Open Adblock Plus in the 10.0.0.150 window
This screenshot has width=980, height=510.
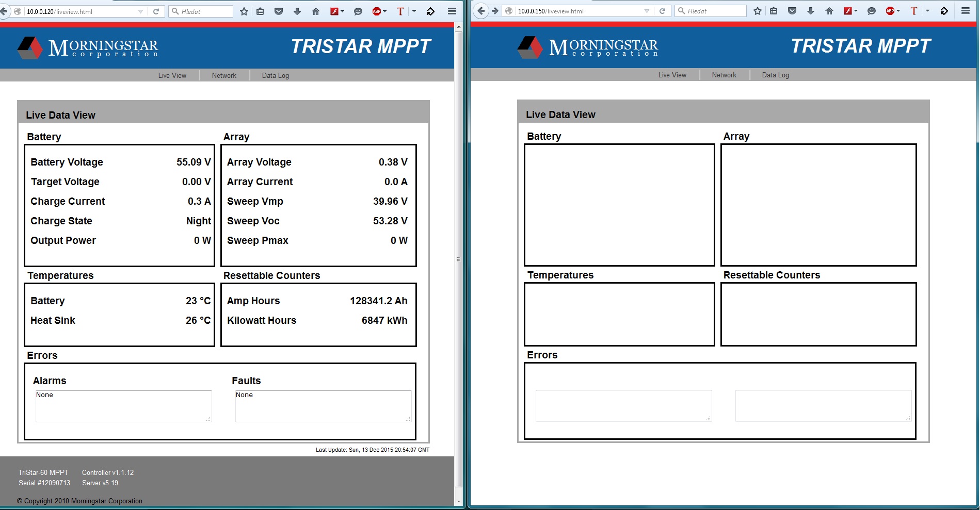(890, 11)
